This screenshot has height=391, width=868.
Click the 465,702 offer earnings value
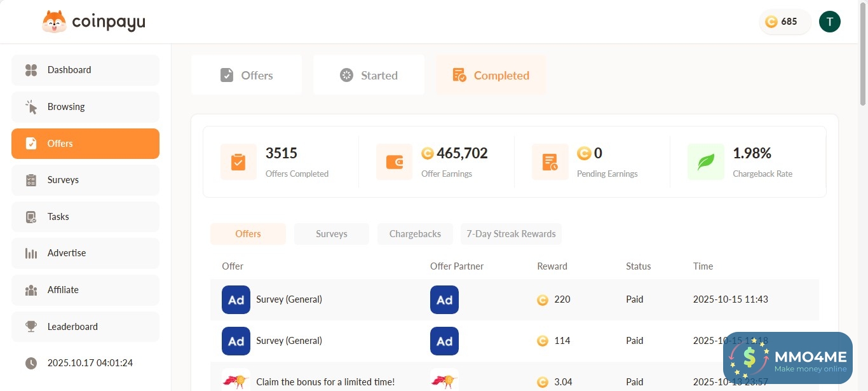click(462, 153)
